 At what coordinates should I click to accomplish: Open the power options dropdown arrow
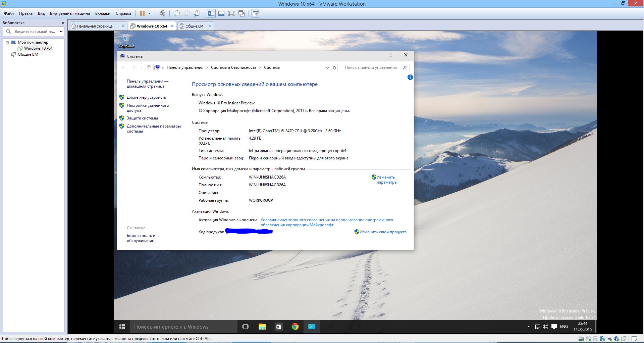pos(149,13)
